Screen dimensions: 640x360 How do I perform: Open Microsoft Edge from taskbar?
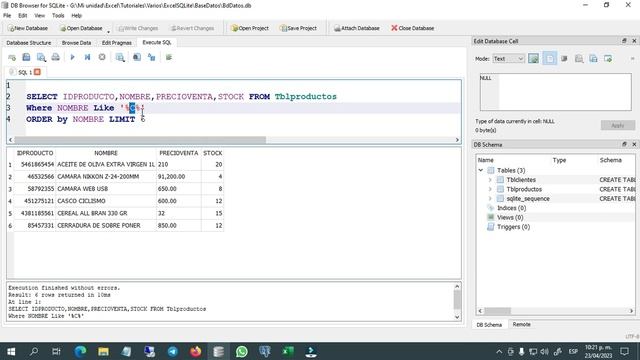point(80,351)
